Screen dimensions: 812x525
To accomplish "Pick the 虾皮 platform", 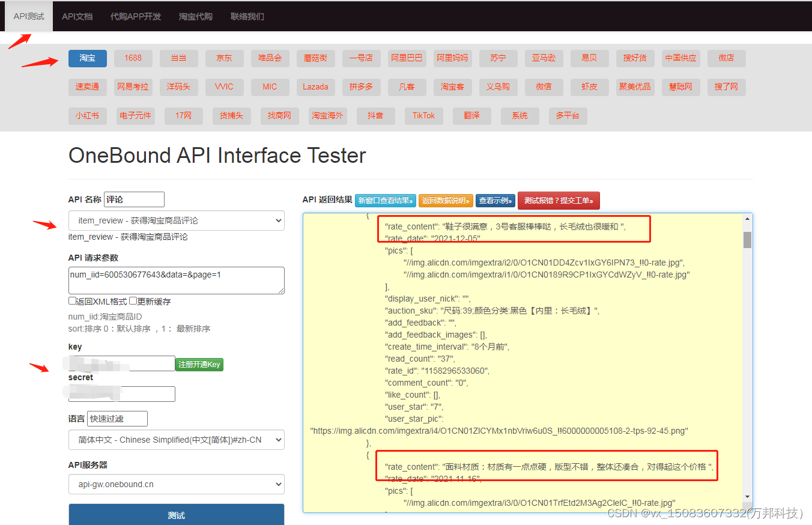I will coord(590,87).
